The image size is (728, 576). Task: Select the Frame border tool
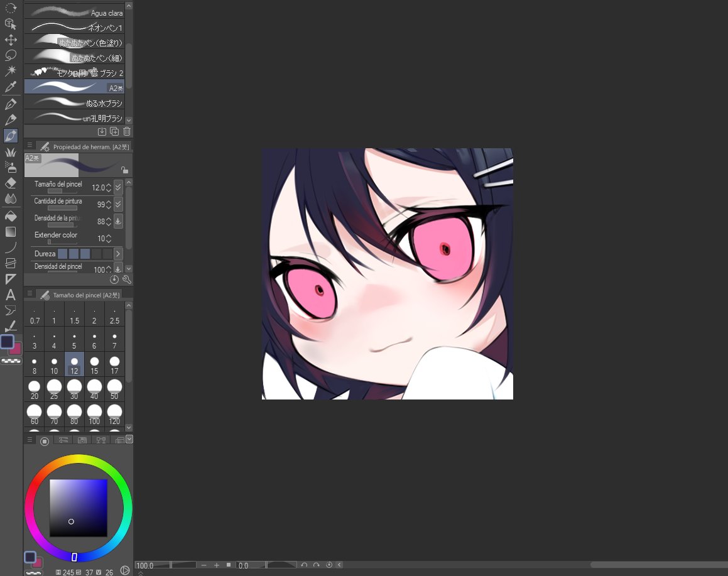(10, 263)
